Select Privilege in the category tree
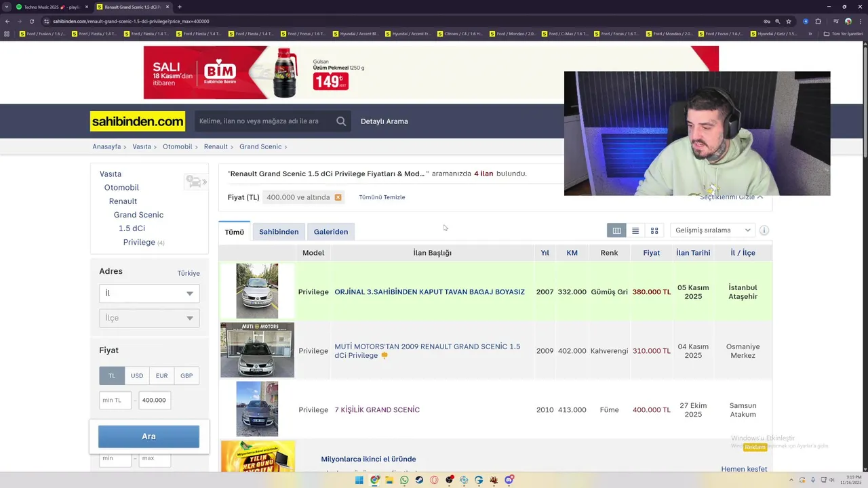This screenshot has width=868, height=488. [139, 242]
